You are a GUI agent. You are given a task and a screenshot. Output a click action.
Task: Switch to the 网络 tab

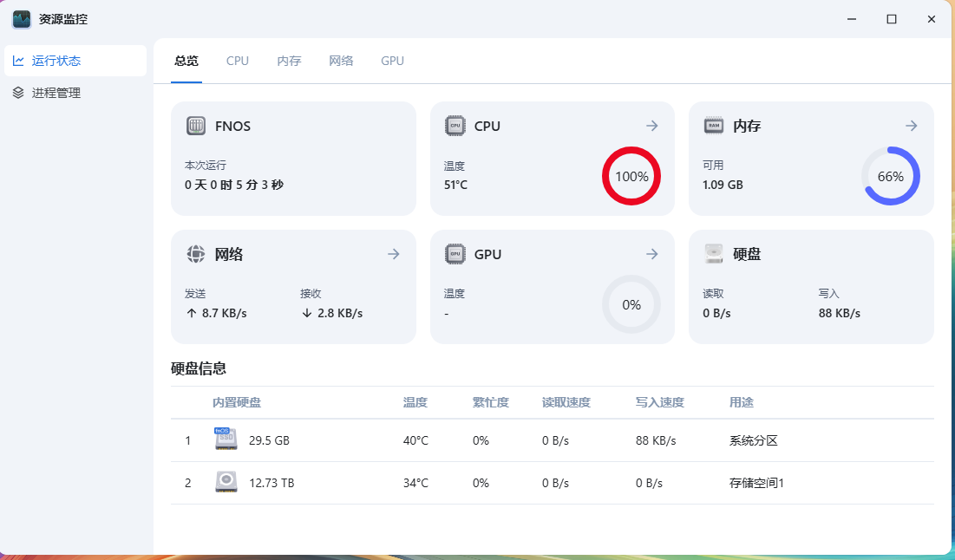341,61
